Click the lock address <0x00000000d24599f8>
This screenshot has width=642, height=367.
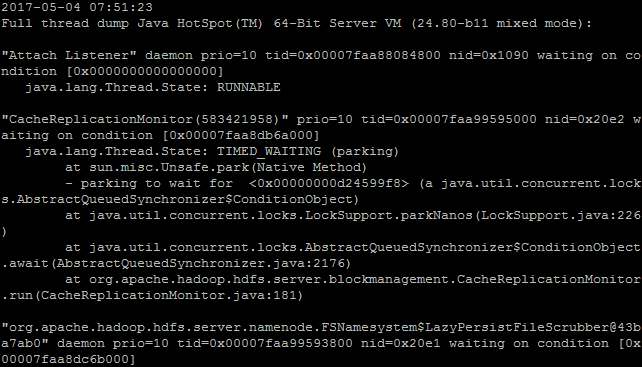pyautogui.click(x=329, y=183)
